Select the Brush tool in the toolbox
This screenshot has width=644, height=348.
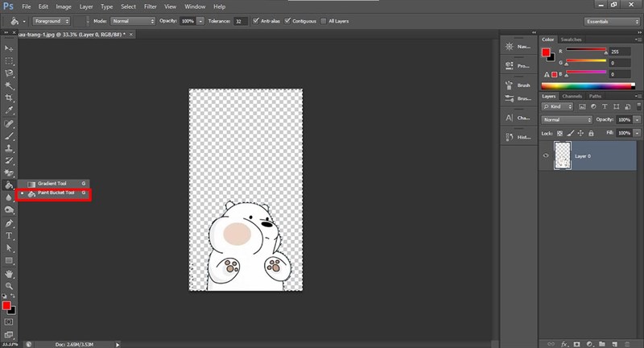(x=9, y=136)
